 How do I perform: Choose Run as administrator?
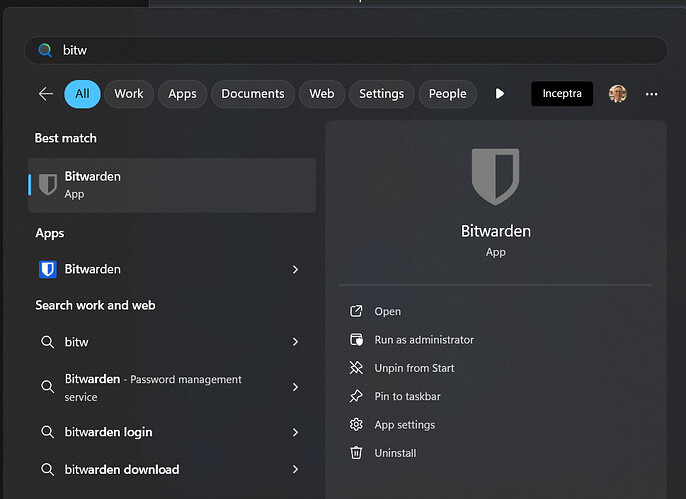424,340
